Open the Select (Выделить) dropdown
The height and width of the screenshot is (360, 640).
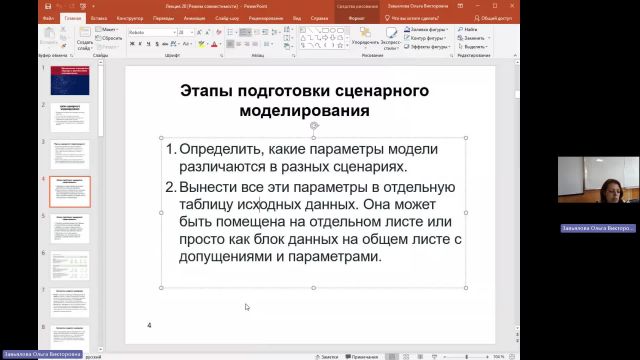pyautogui.click(x=473, y=47)
